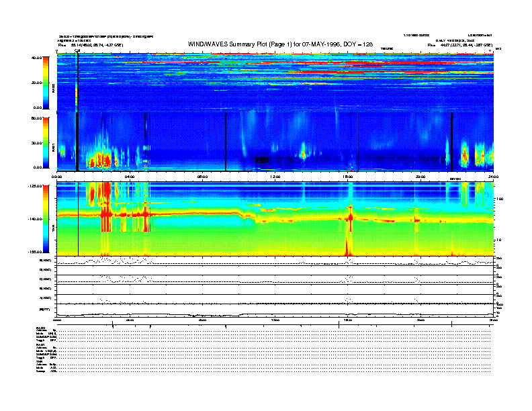Click the Cal marker above RAD2 panel
The height and width of the screenshot is (411, 532).
[x=77, y=51]
